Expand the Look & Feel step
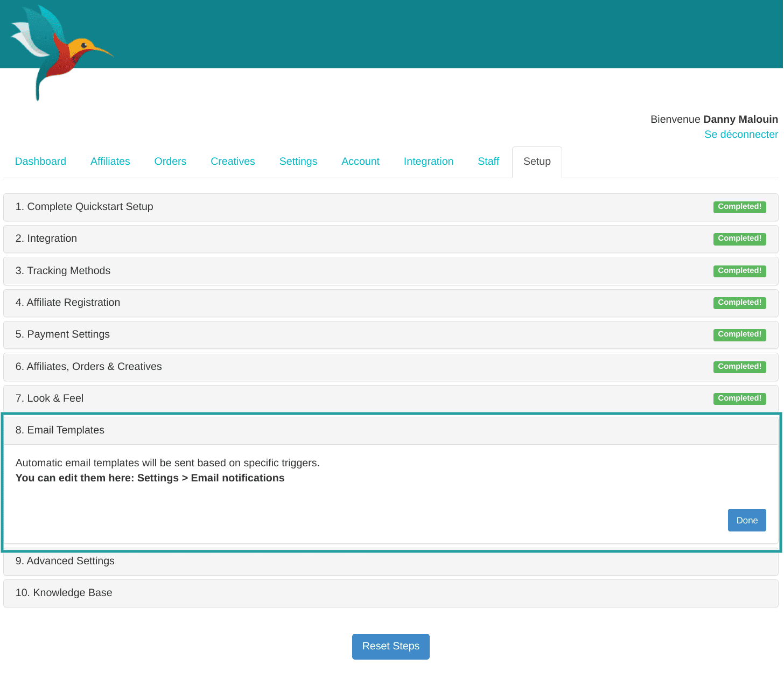Screen dimensions: 784x700 50,398
